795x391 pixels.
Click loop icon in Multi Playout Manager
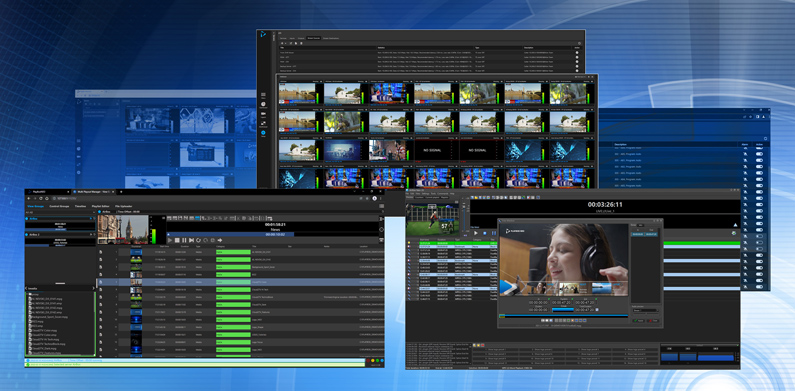pos(198,240)
